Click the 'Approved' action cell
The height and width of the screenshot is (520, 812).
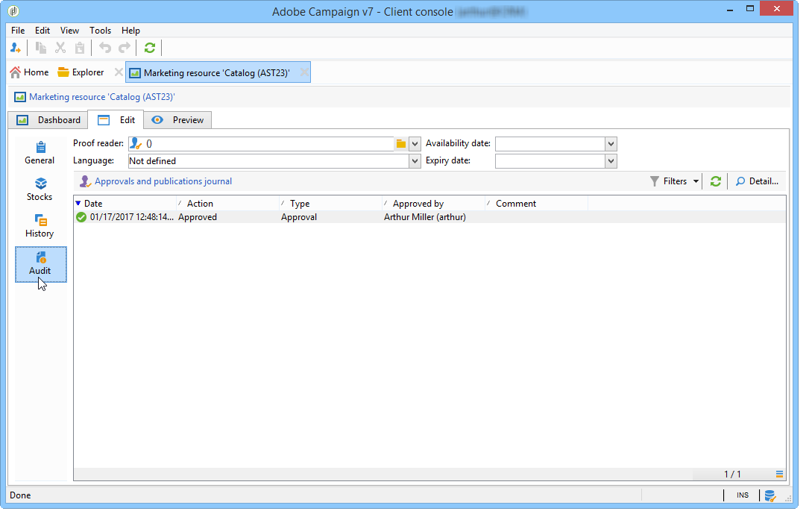coord(198,218)
